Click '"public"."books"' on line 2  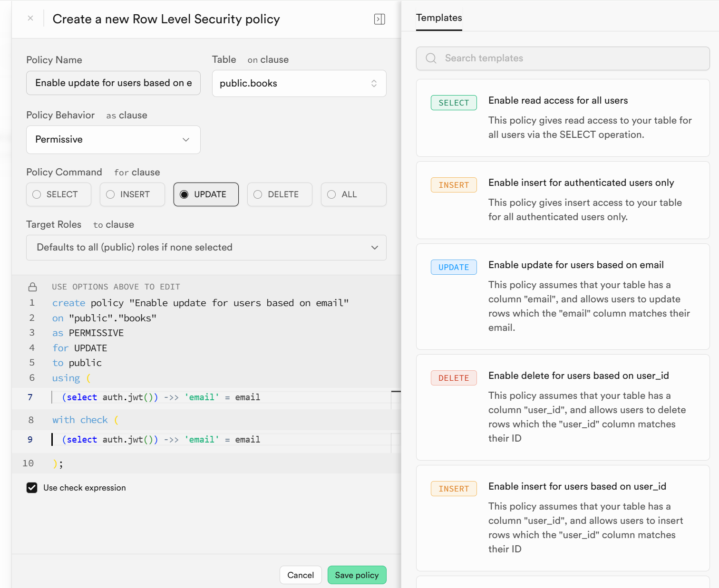(x=113, y=318)
